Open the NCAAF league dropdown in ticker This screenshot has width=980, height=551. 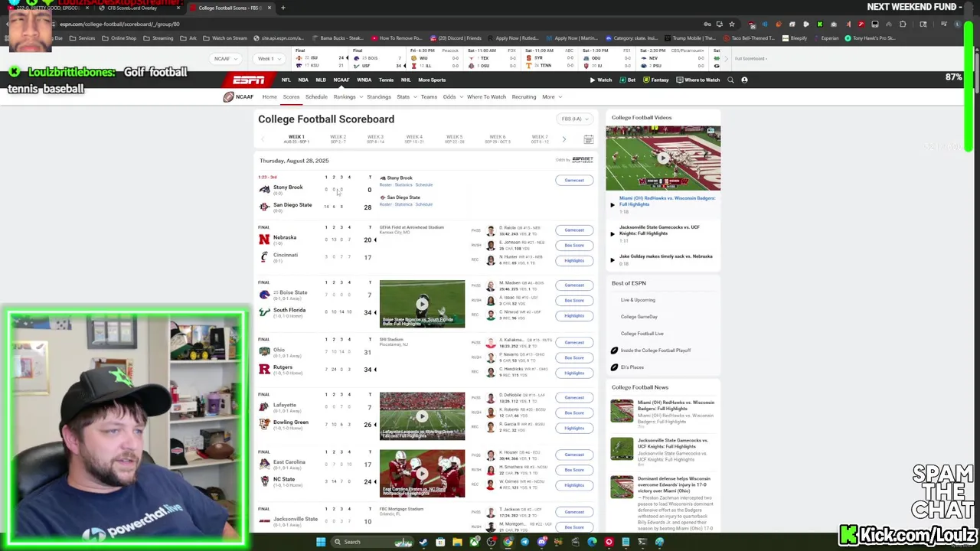coord(226,59)
